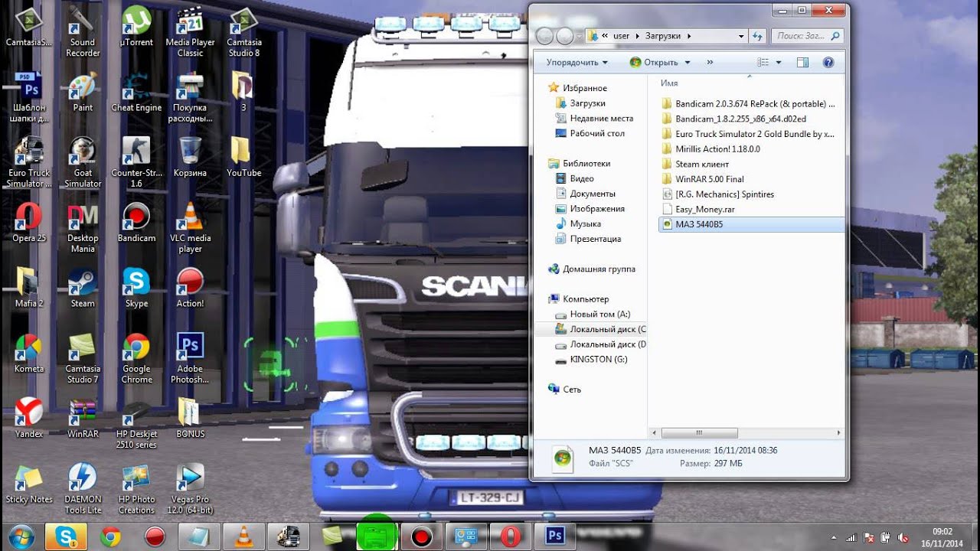Viewport: 980px width, 551px height.
Task: Open DAEMON Tools Lite desktop icon
Action: pyautogui.click(x=83, y=488)
